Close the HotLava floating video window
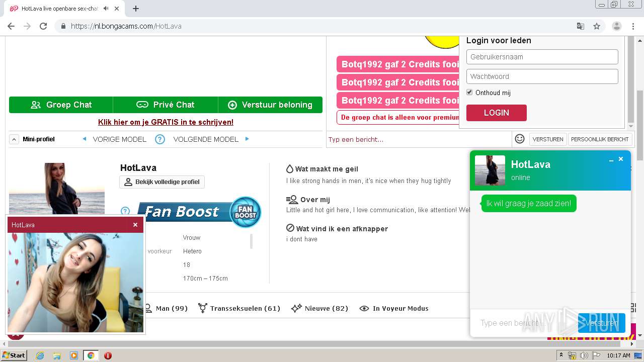 click(135, 225)
